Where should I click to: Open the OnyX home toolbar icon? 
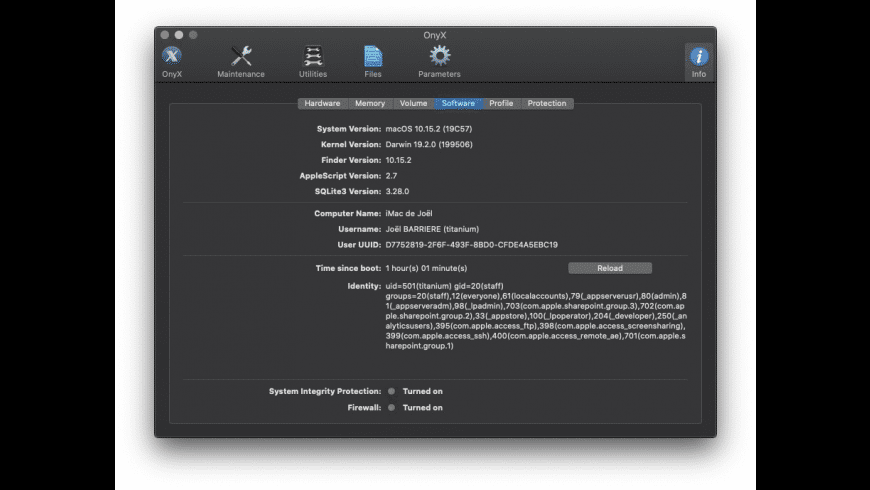click(172, 58)
